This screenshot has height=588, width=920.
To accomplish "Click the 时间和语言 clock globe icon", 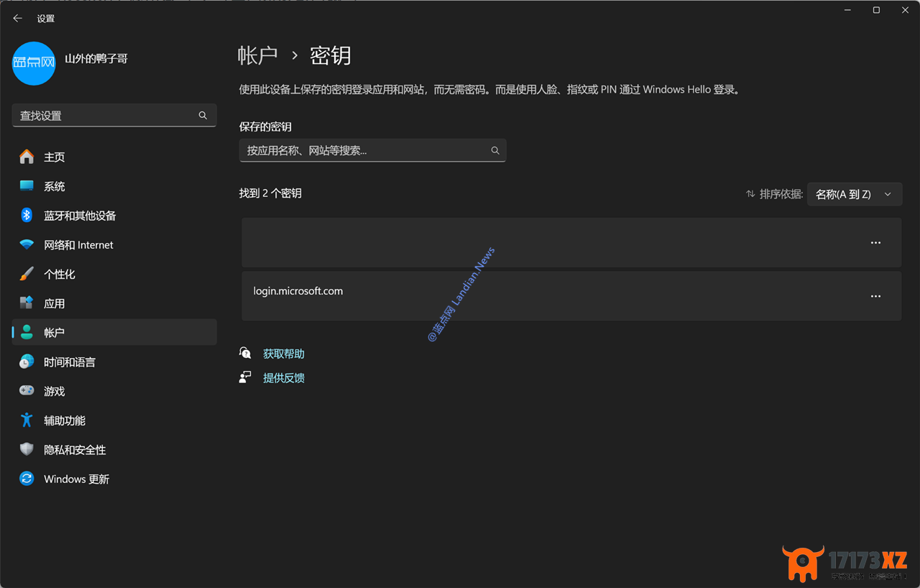I will pos(27,362).
